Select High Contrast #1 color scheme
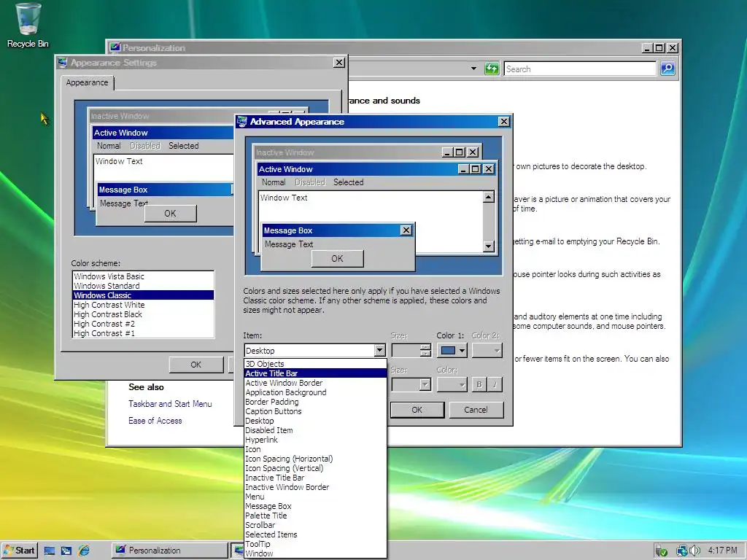The image size is (747, 560). point(143,333)
